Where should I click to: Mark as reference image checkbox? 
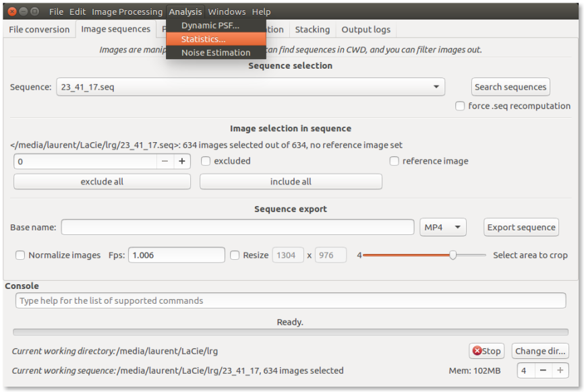394,161
